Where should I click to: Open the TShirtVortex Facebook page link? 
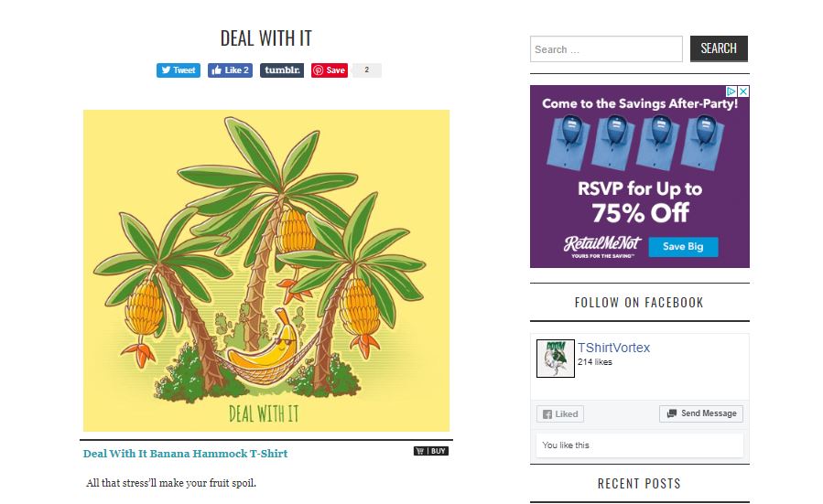(613, 348)
